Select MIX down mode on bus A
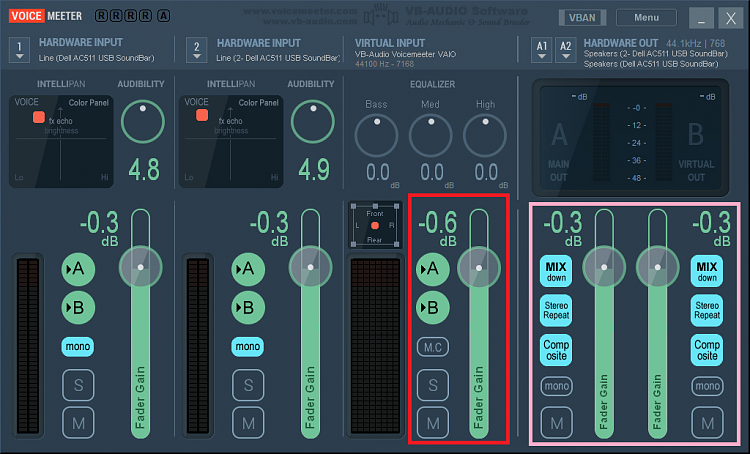 [x=556, y=271]
